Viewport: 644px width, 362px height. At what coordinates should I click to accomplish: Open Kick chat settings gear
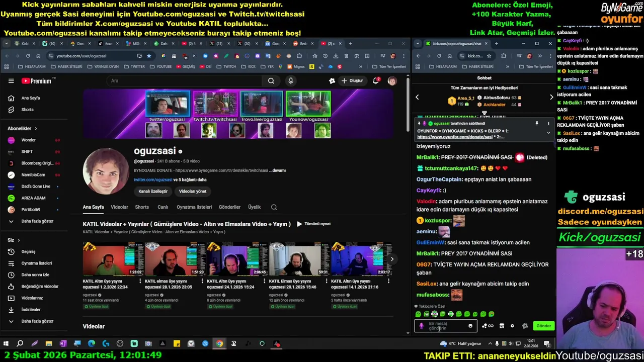pyautogui.click(x=512, y=326)
